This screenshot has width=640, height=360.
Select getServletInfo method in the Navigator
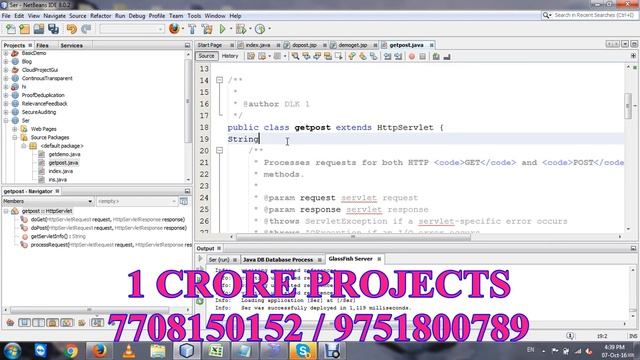pyautogui.click(x=58, y=236)
